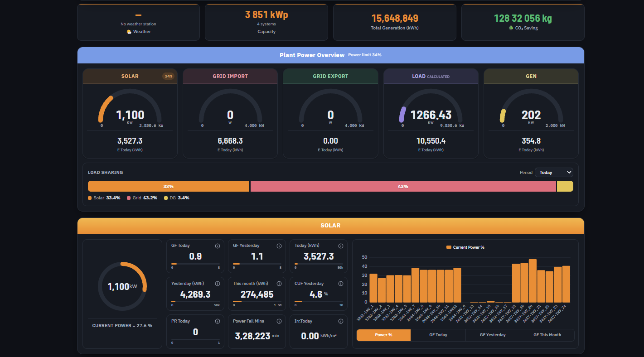Click the "CURRENT POWER = 27.6 %" text
This screenshot has height=357, width=644.
(x=122, y=326)
